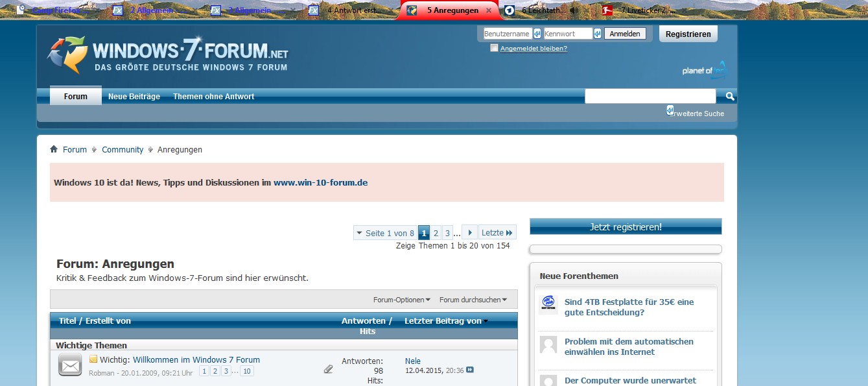Close the 5 Anregungen tab
Image resolution: width=868 pixels, height=386 pixels.
pyautogui.click(x=489, y=10)
